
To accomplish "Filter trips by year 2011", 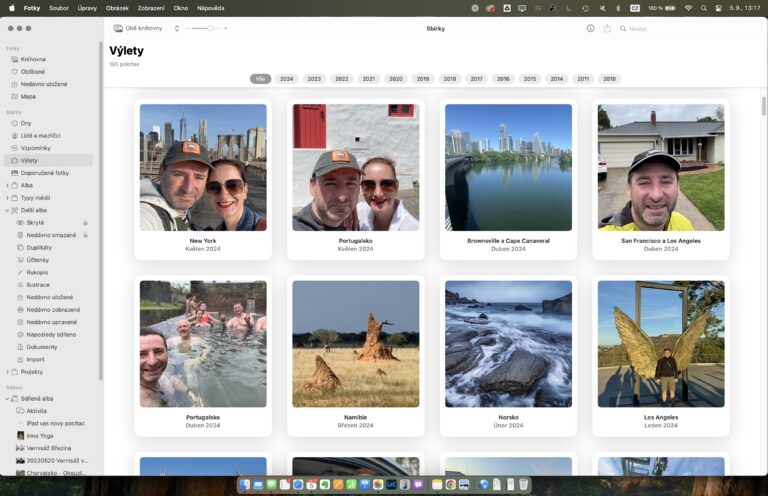I will tap(583, 79).
